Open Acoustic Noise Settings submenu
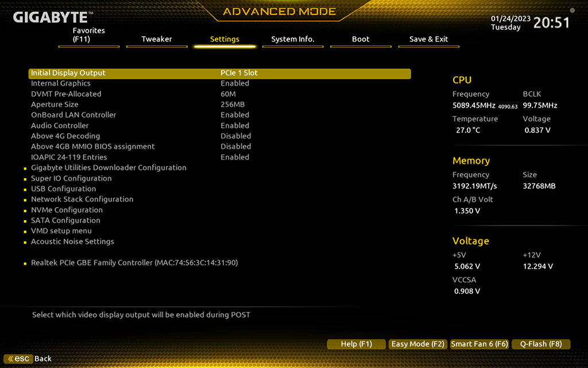The width and height of the screenshot is (588, 368). [x=72, y=241]
